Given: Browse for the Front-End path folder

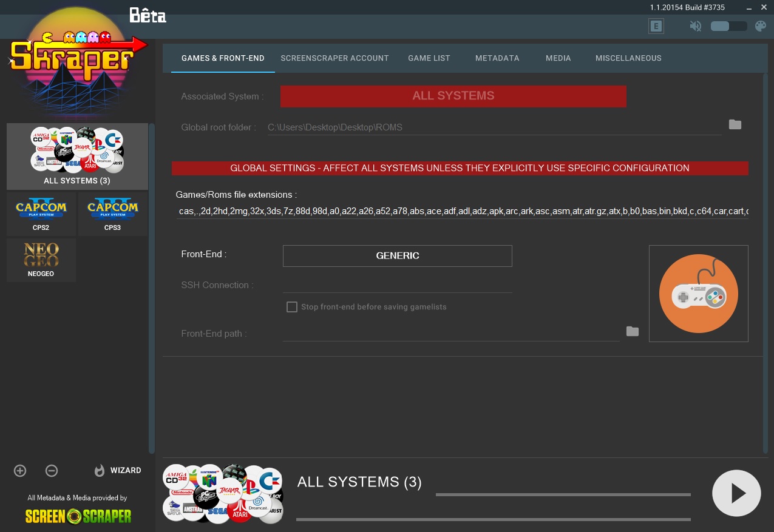Looking at the screenshot, I should tap(632, 331).
